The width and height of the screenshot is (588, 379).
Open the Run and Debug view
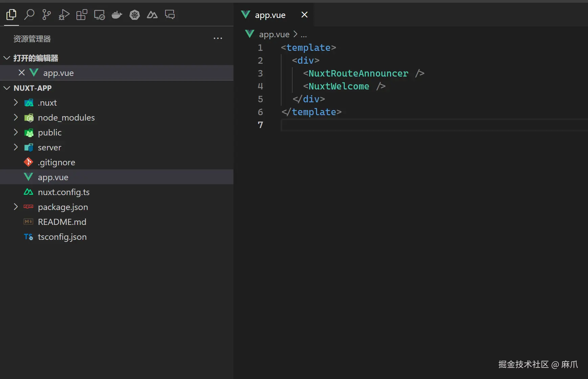pyautogui.click(x=64, y=15)
